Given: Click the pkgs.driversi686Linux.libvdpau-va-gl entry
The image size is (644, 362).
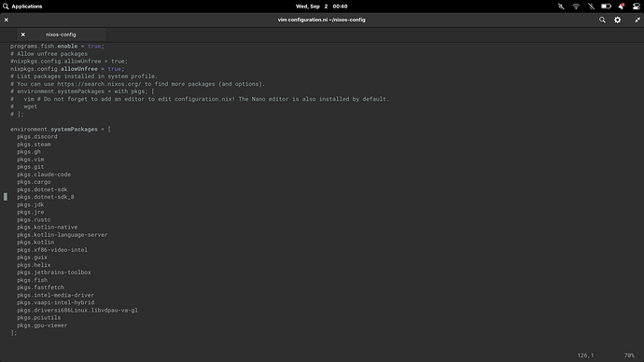Looking at the screenshot, I should pos(77,311).
